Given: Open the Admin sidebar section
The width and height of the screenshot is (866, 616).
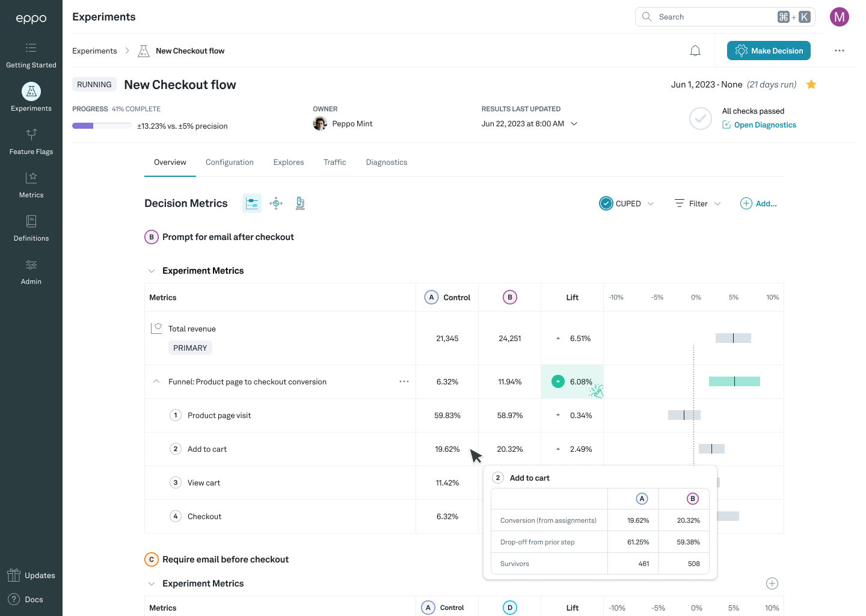Looking at the screenshot, I should (31, 272).
